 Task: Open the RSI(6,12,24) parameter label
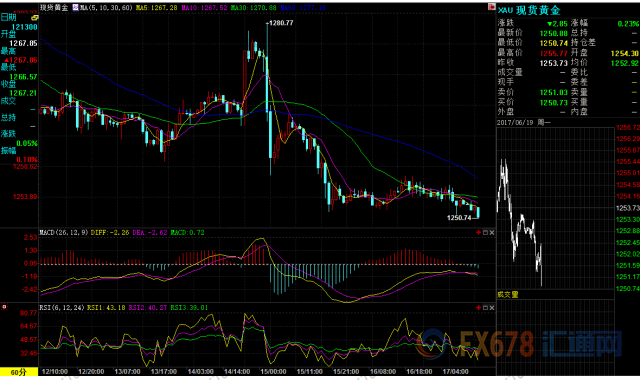click(62, 307)
